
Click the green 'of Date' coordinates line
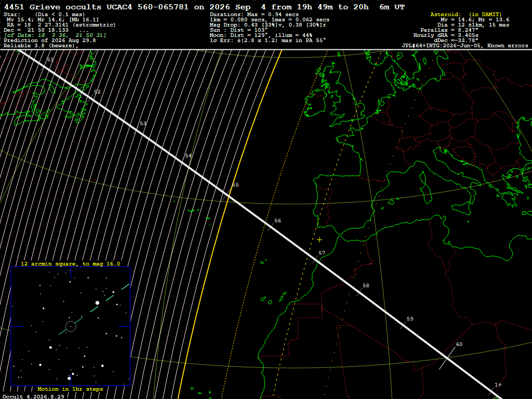click(x=55, y=35)
